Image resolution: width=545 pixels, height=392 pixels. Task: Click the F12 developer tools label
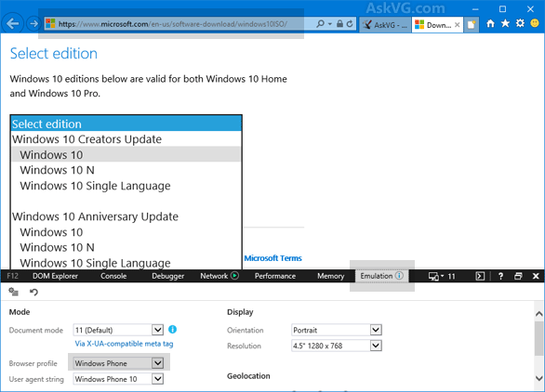point(12,276)
